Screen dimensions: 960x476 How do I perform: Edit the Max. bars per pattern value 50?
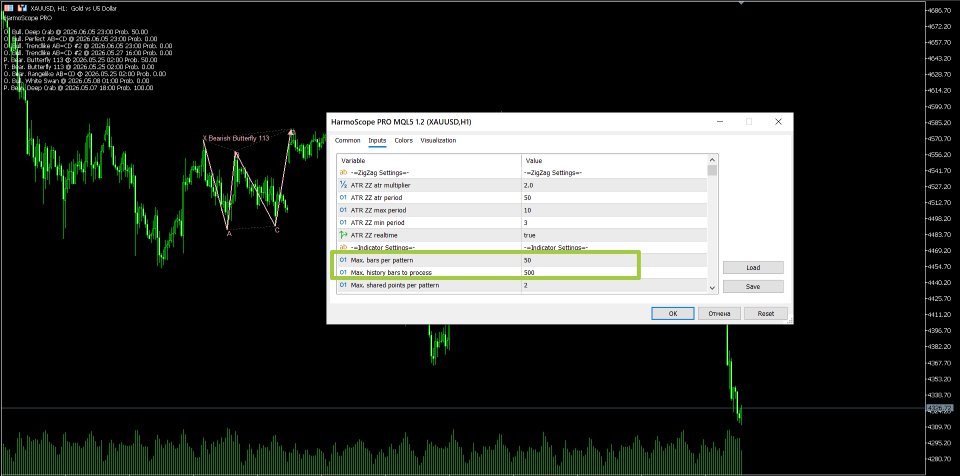coord(614,260)
